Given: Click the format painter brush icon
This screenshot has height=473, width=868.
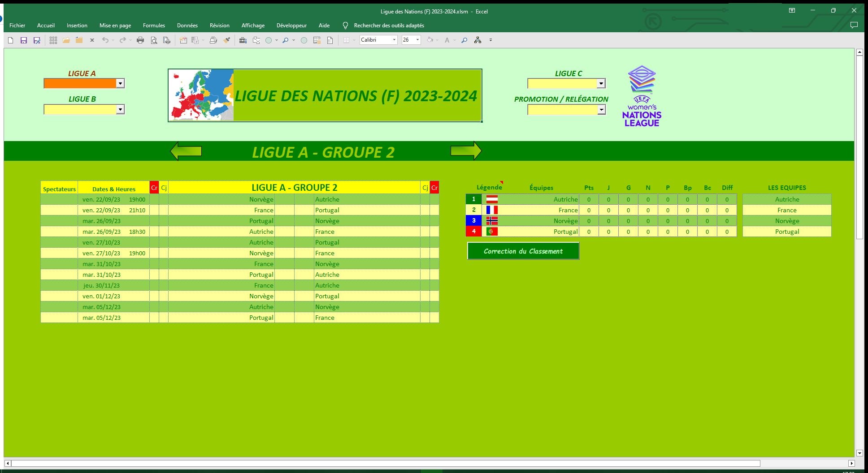Looking at the screenshot, I should 227,40.
